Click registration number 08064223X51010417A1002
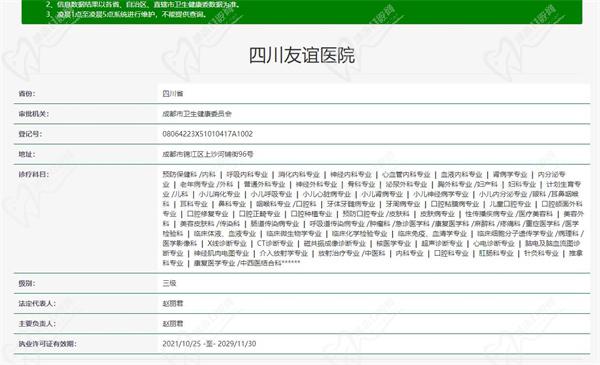Screen dimensions: 600x365 pos(207,134)
